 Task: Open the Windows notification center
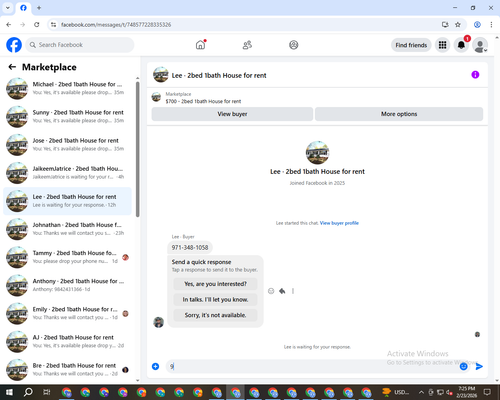(487, 392)
